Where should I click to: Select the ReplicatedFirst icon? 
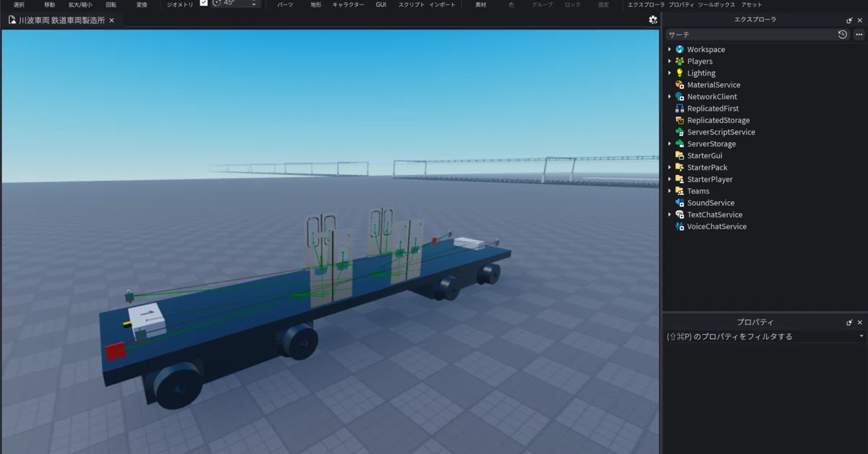tap(679, 108)
